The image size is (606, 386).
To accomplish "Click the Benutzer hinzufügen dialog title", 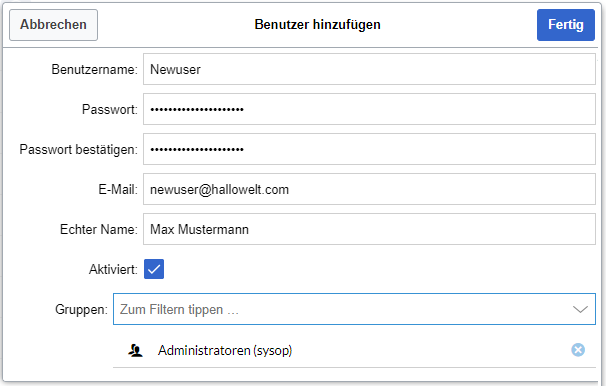I will click(x=317, y=25).
